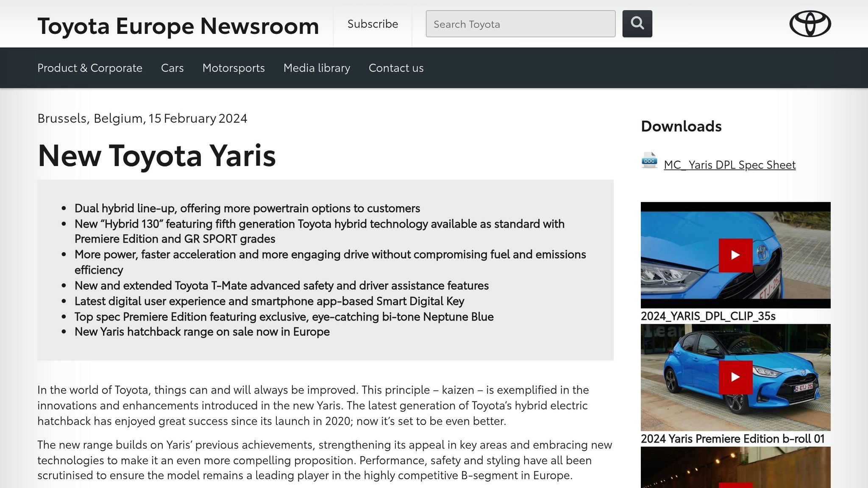Select Contact us in navigation bar
This screenshot has height=488, width=868.
click(x=396, y=68)
